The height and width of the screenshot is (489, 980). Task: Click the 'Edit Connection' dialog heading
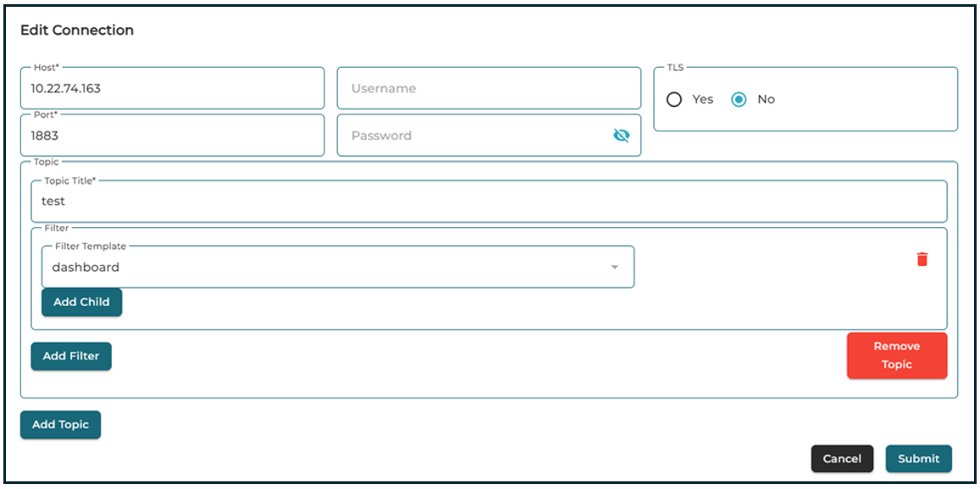click(77, 31)
